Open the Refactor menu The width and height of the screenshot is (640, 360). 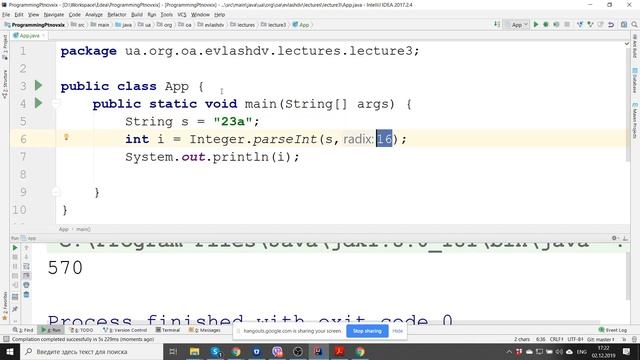click(117, 15)
